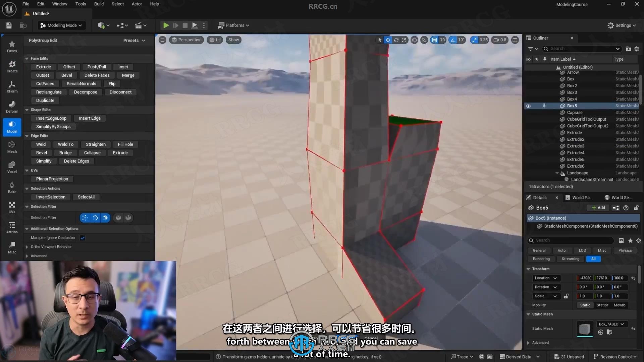Viewport: 644px width, 362px height.
Task: Select the Physics filter tab in Details
Action: pos(625,251)
